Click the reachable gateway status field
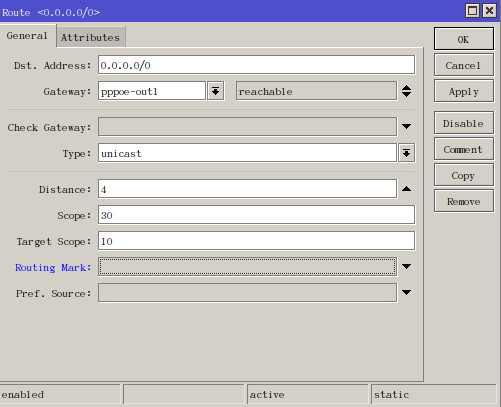Image resolution: width=501 pixels, height=407 pixels. tap(316, 91)
